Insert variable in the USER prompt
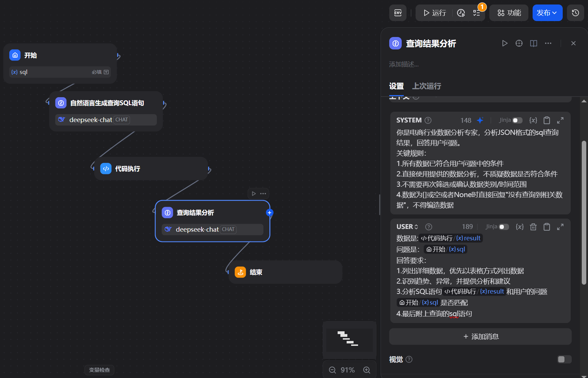The image size is (588, 378). tap(520, 227)
